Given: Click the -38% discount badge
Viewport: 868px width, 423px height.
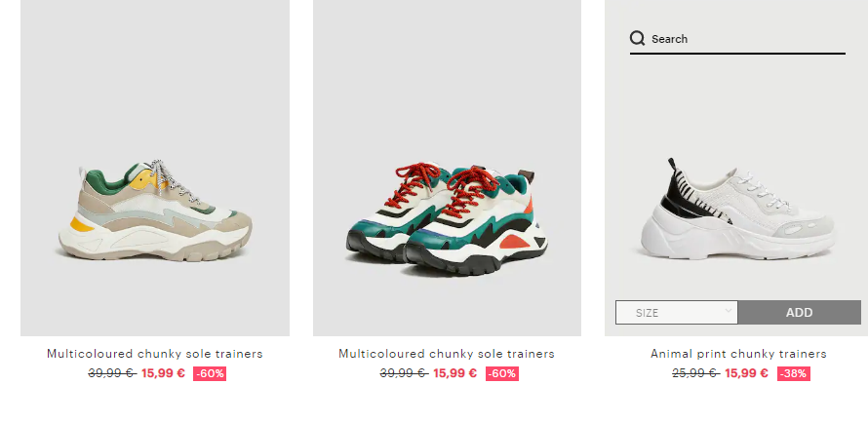Looking at the screenshot, I should [794, 374].
